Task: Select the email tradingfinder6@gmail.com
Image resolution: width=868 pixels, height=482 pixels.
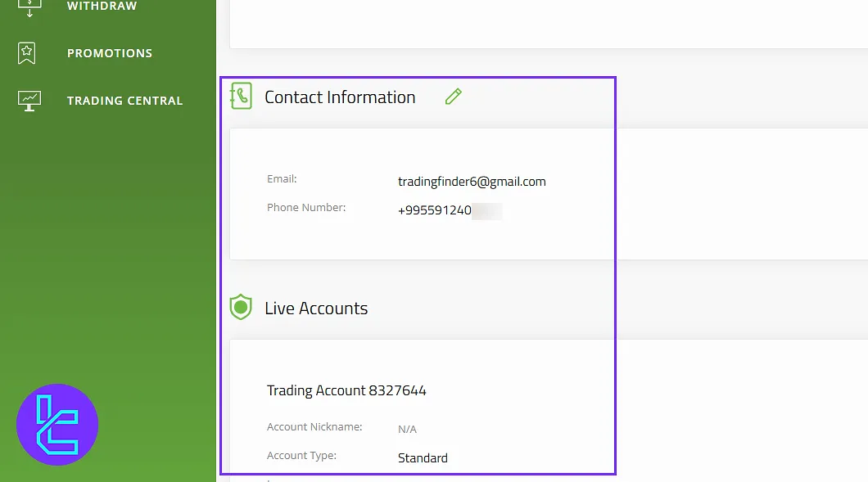Action: pyautogui.click(x=472, y=182)
